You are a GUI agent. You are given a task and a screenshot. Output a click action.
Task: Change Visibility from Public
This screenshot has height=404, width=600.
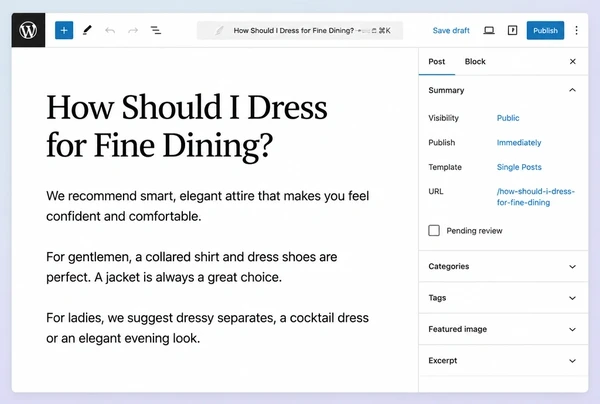pos(508,118)
